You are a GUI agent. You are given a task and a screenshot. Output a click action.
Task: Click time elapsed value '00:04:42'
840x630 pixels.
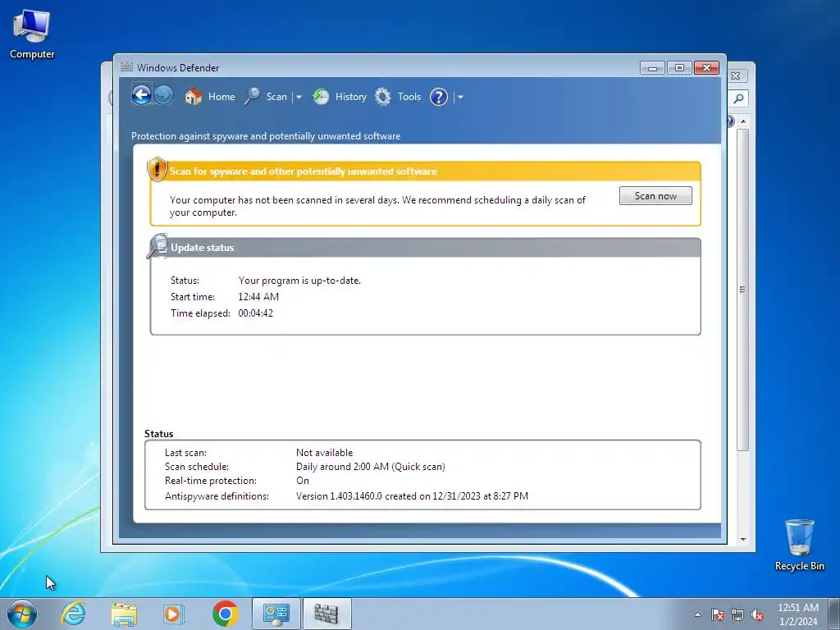256,313
